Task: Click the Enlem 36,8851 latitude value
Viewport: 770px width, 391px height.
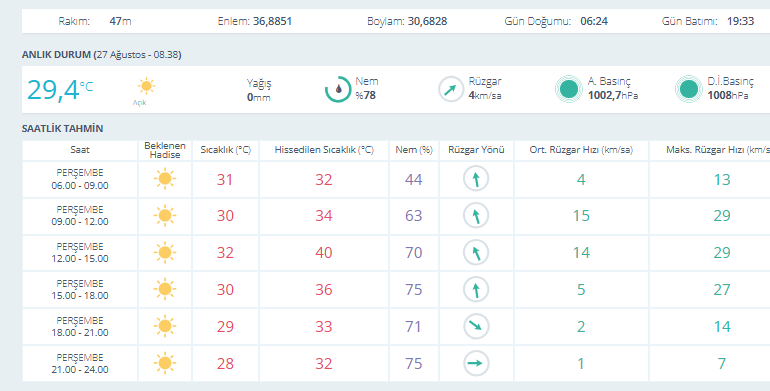Action: tap(272, 21)
